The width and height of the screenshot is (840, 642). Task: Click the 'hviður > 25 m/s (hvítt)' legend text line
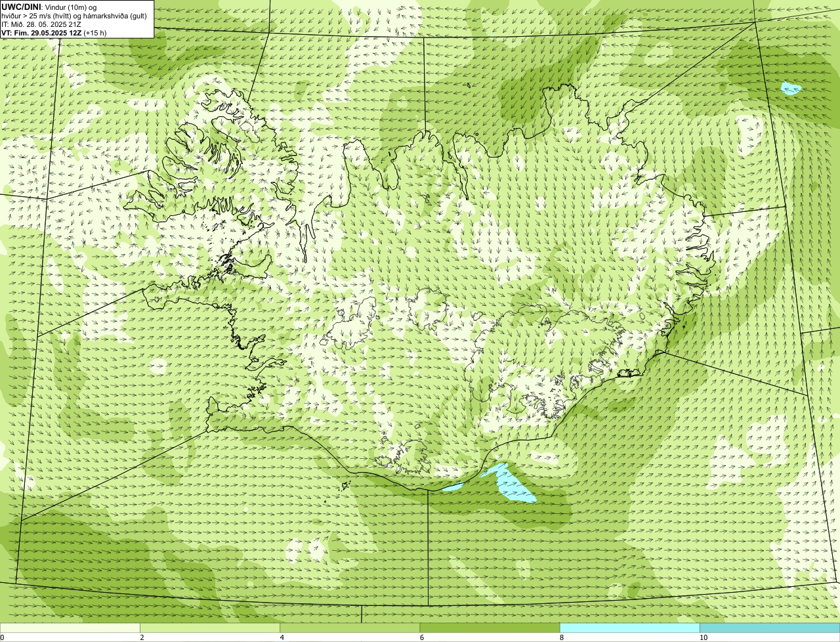click(74, 15)
